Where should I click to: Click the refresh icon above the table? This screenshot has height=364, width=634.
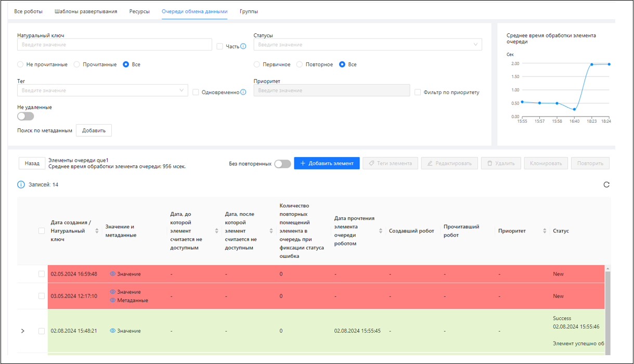pos(606,185)
